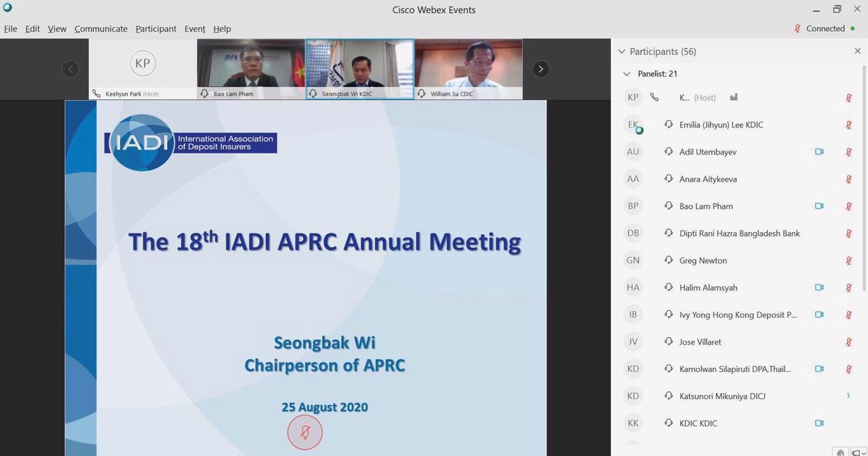Select participant Anara Aitykeeva name
The width and height of the screenshot is (868, 456).
708,179
